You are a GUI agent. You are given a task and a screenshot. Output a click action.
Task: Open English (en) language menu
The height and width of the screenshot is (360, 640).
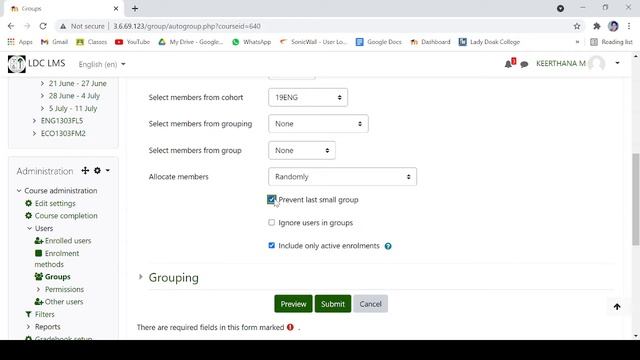click(x=102, y=64)
